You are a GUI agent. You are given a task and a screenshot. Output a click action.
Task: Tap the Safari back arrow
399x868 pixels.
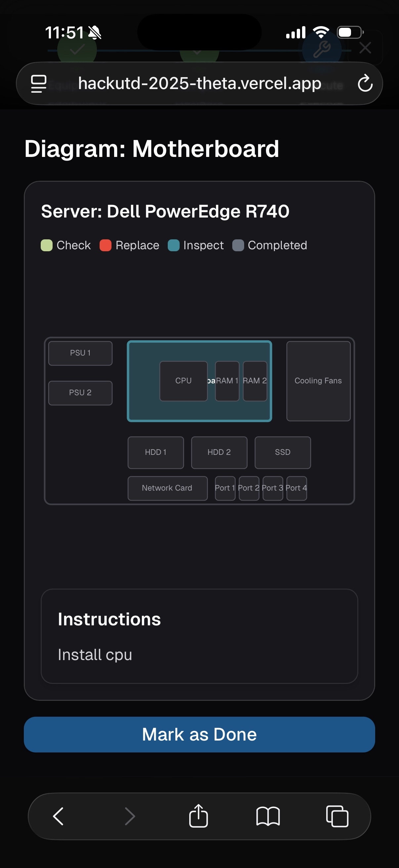58,816
